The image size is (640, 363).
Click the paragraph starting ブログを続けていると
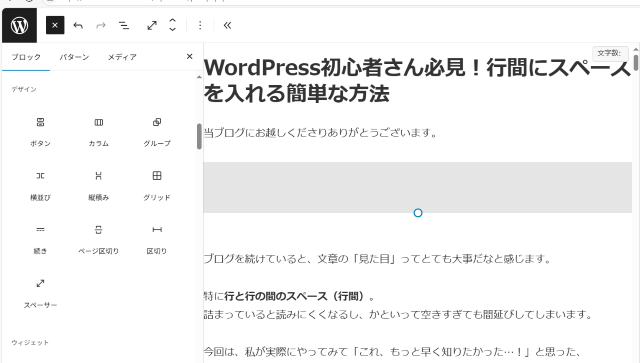click(378, 258)
